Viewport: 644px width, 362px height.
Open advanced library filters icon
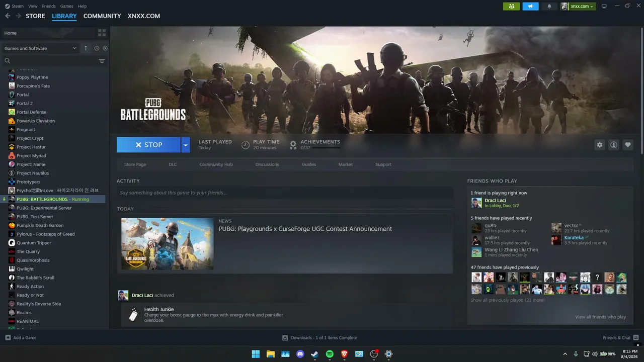click(x=102, y=61)
